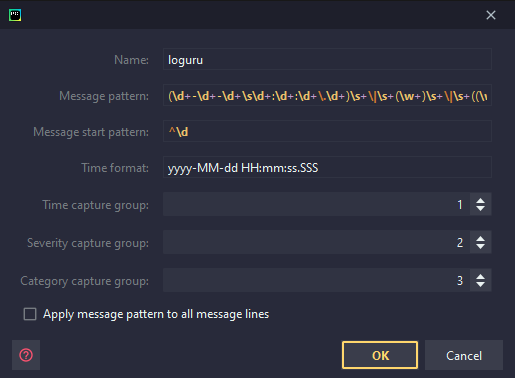Select the Message start pattern field
The image size is (515, 378).
coord(327,131)
